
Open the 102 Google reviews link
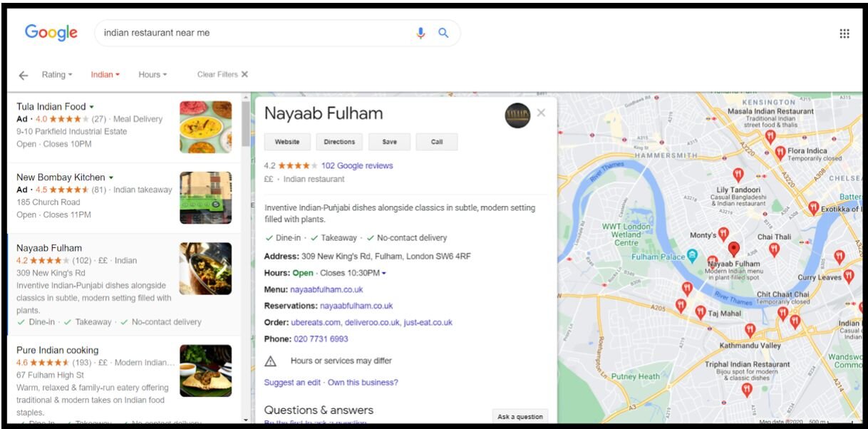point(356,166)
